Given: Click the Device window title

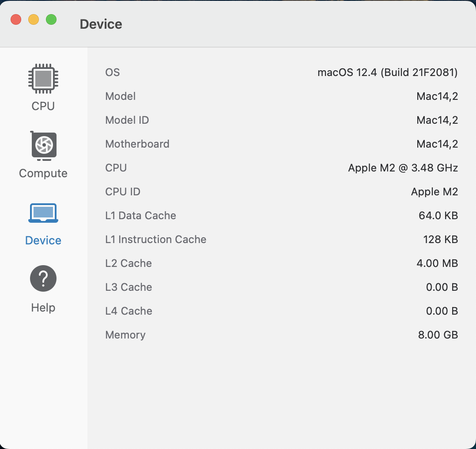Looking at the screenshot, I should tap(101, 24).
